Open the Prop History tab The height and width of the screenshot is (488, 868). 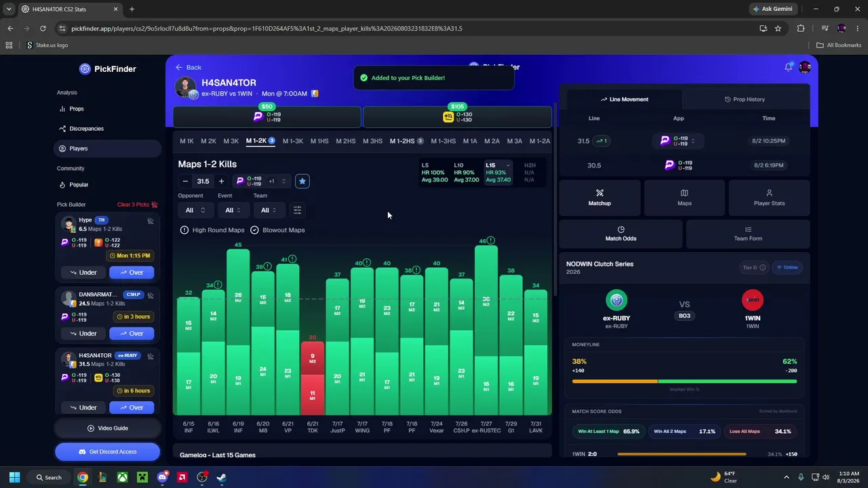point(745,99)
